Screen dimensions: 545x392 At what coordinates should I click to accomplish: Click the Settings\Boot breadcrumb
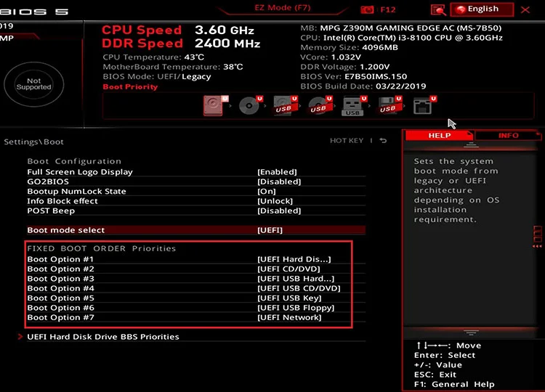33,142
